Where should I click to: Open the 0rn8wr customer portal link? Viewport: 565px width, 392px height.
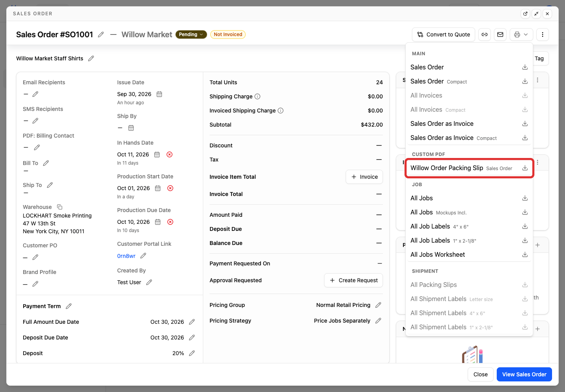126,256
